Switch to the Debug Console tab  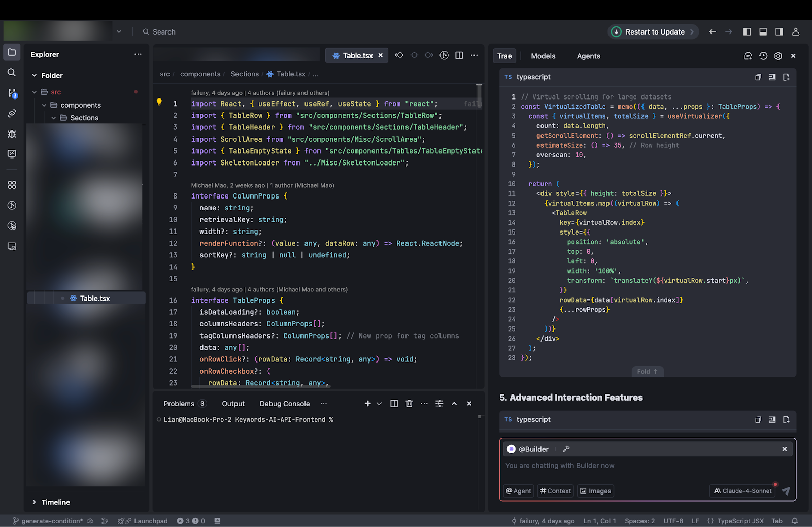(x=284, y=404)
